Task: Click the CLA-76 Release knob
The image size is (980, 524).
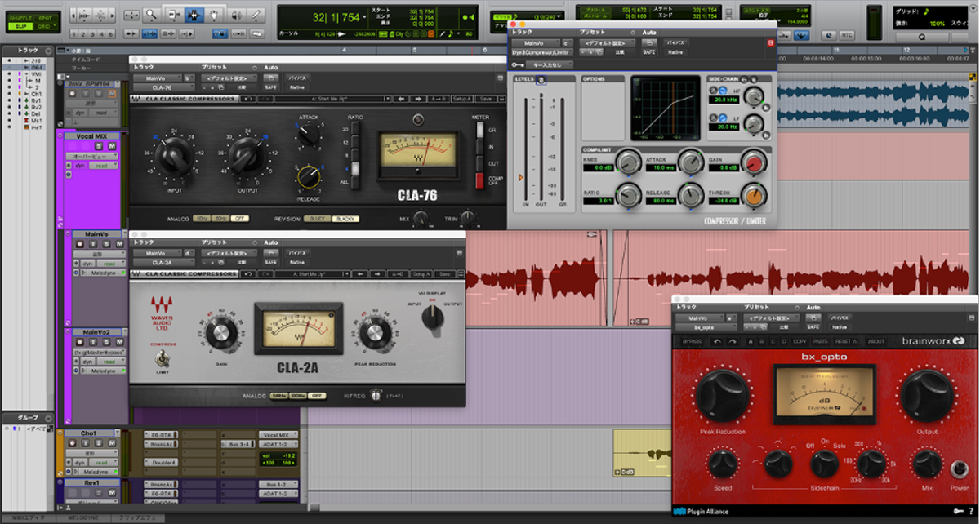Action: 309,175
